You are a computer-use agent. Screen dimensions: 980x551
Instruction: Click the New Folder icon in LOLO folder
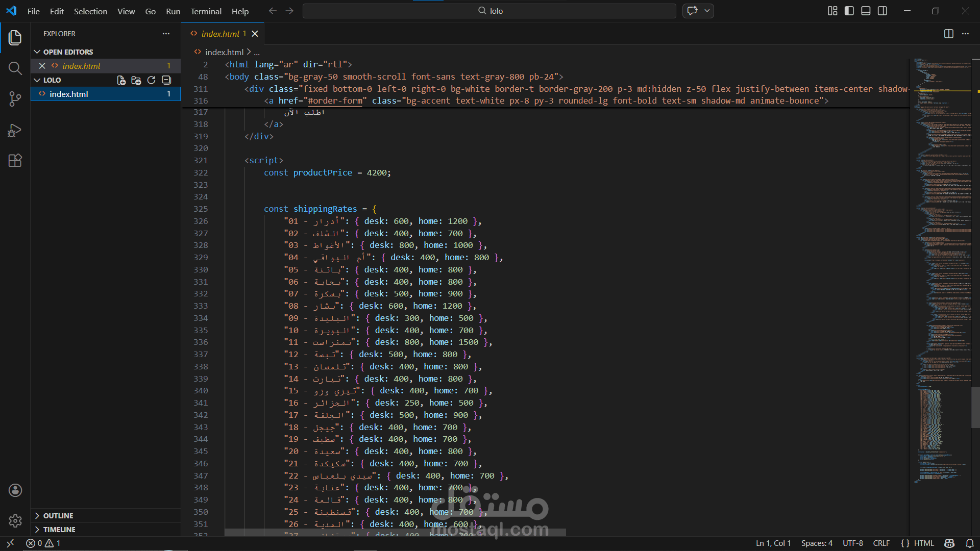point(136,80)
